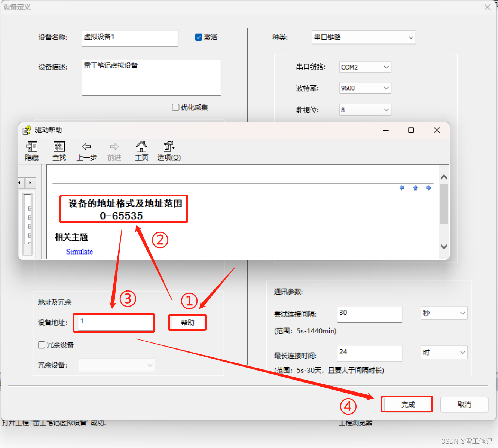Maximize the 驱动帮助 window
Image resolution: width=498 pixels, height=448 pixels.
411,130
